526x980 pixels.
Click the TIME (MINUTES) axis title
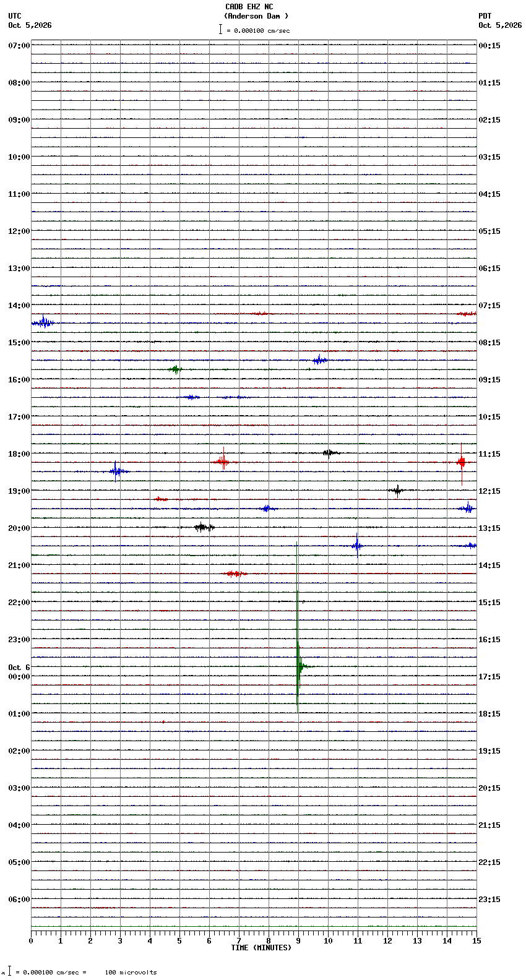(x=261, y=948)
